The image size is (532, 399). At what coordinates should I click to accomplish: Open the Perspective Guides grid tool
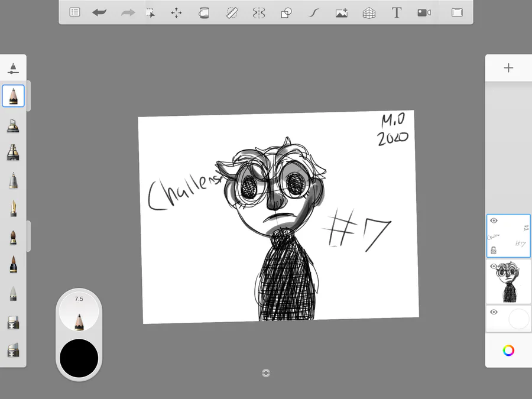tap(369, 13)
